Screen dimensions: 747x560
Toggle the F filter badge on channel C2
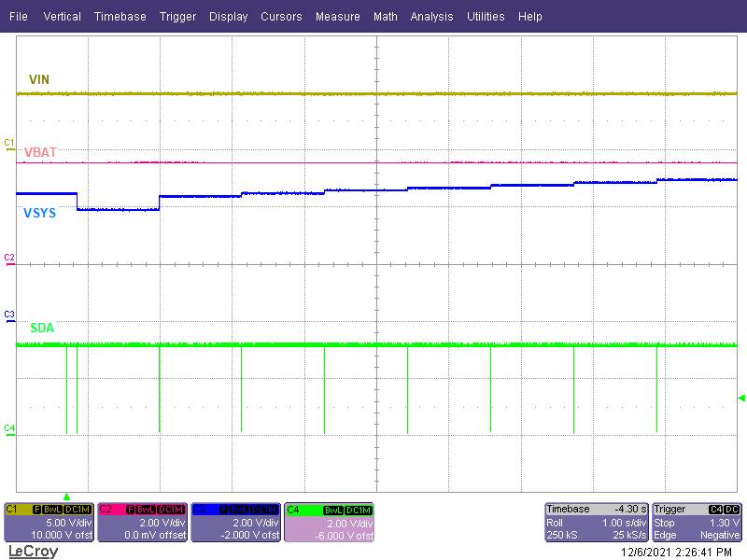(x=130, y=509)
